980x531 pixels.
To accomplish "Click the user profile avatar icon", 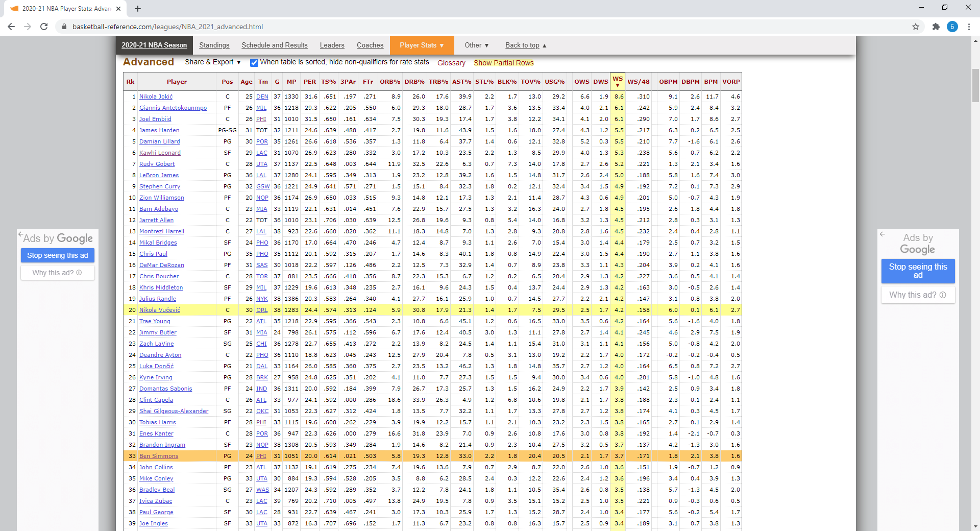I will click(x=952, y=27).
